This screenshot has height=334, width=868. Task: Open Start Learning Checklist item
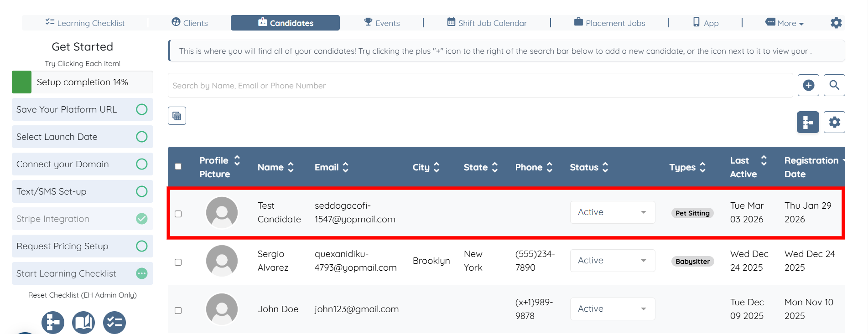[83, 273]
